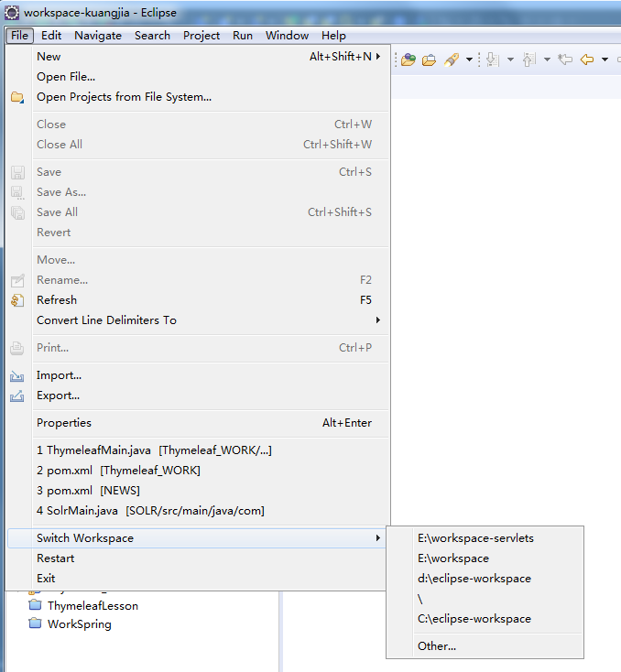
Task: Expand the Switch Workspace submenu arrow
Action: click(x=378, y=537)
